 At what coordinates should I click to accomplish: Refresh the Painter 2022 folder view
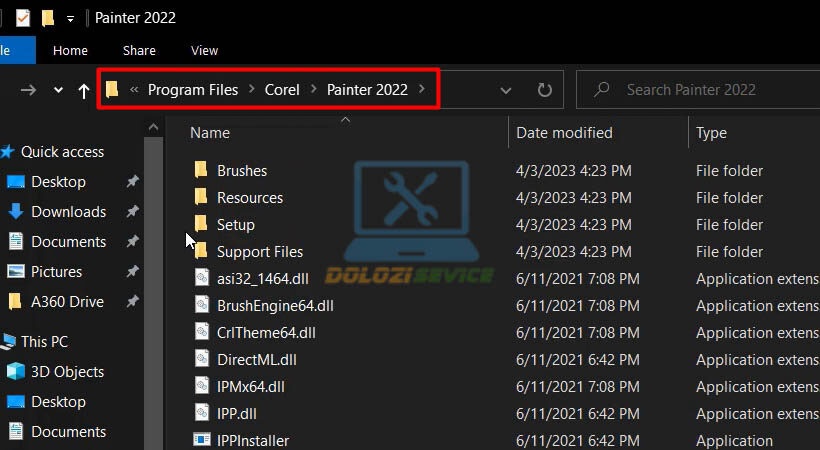tap(544, 90)
